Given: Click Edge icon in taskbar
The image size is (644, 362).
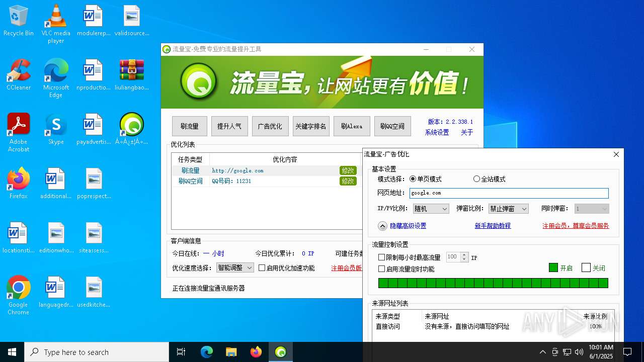Looking at the screenshot, I should coord(207,352).
